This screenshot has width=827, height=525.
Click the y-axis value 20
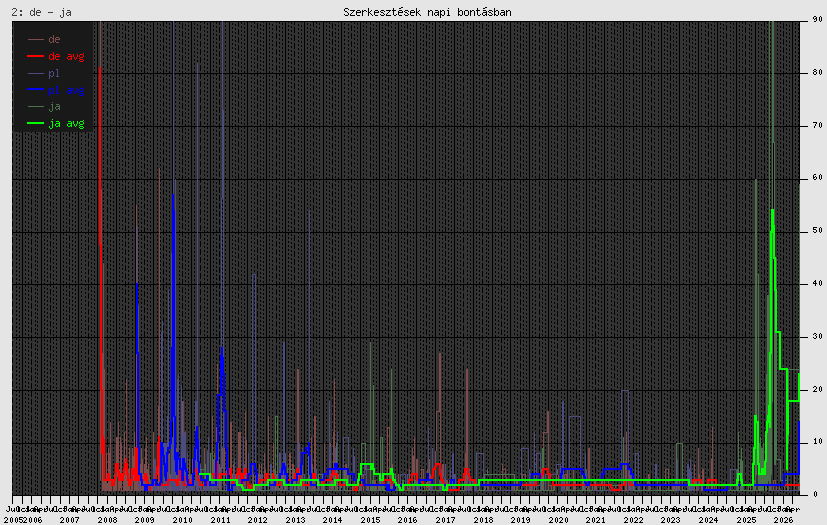tap(818, 389)
